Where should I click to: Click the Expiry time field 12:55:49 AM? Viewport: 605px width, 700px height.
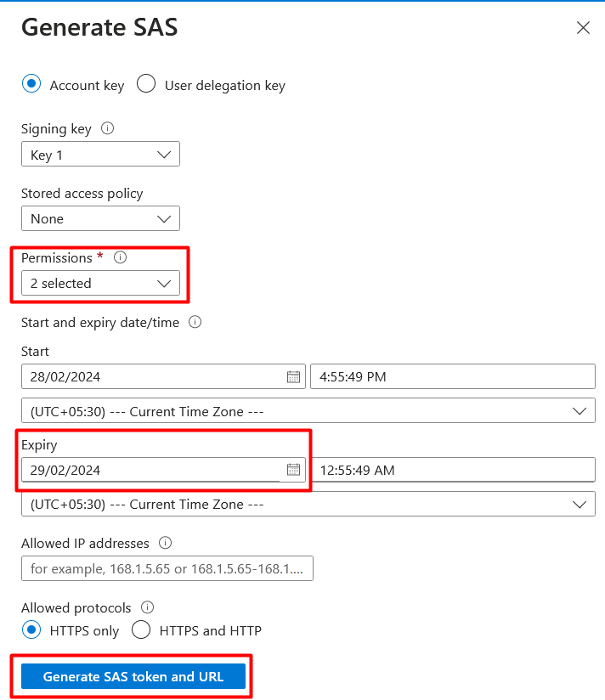(453, 470)
